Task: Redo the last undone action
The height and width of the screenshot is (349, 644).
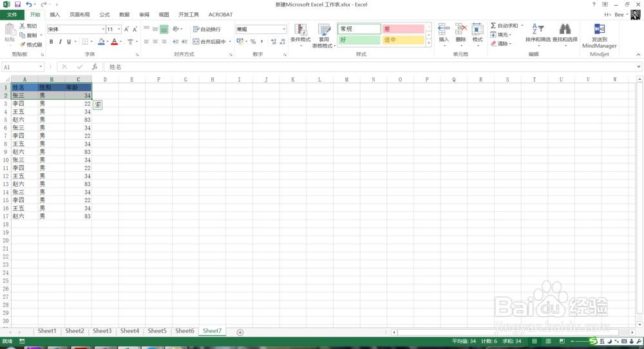Action: 44,5
